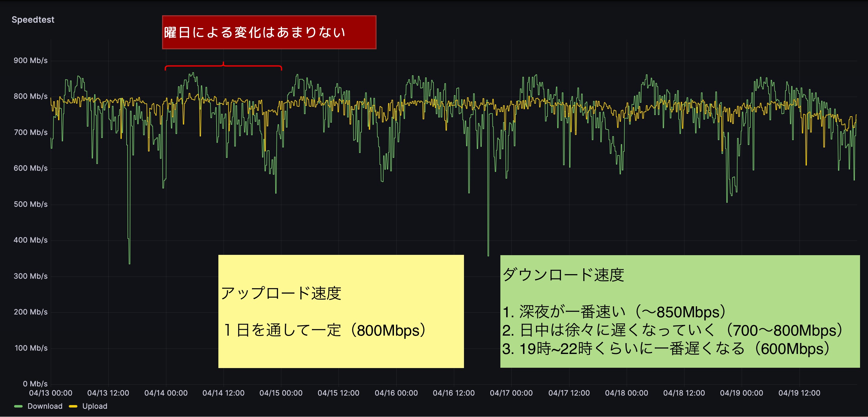Image resolution: width=868 pixels, height=417 pixels.
Task: Click the 600 Mb/s axis label
Action: point(30,168)
